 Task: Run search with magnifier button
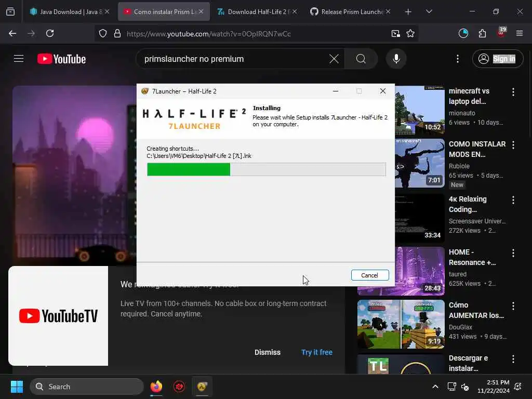pyautogui.click(x=361, y=59)
